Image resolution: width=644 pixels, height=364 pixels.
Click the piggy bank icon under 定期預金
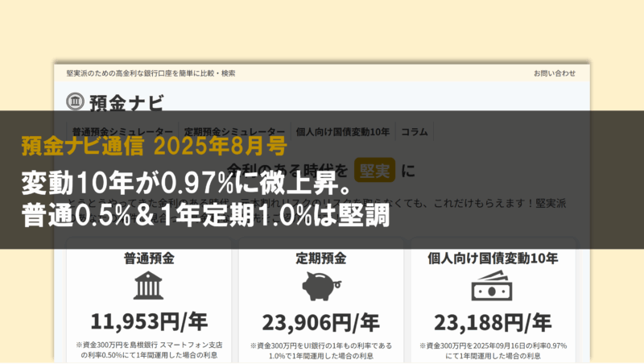click(321, 287)
